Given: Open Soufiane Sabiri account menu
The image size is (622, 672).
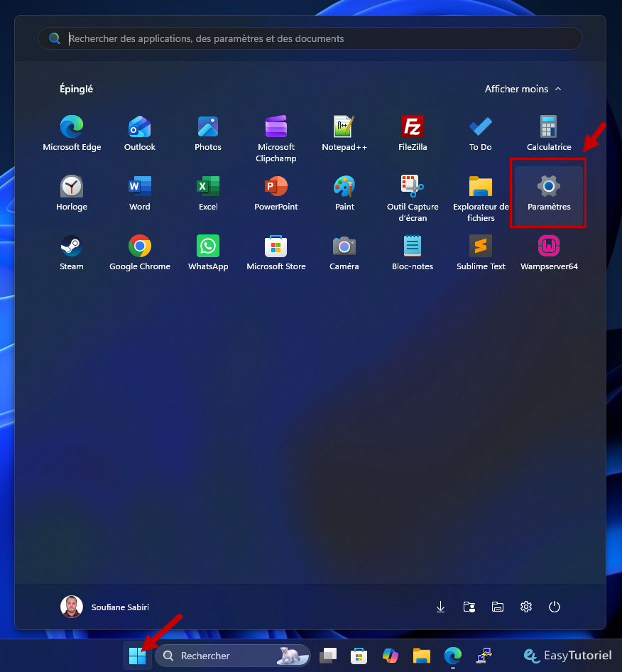Looking at the screenshot, I should (105, 607).
